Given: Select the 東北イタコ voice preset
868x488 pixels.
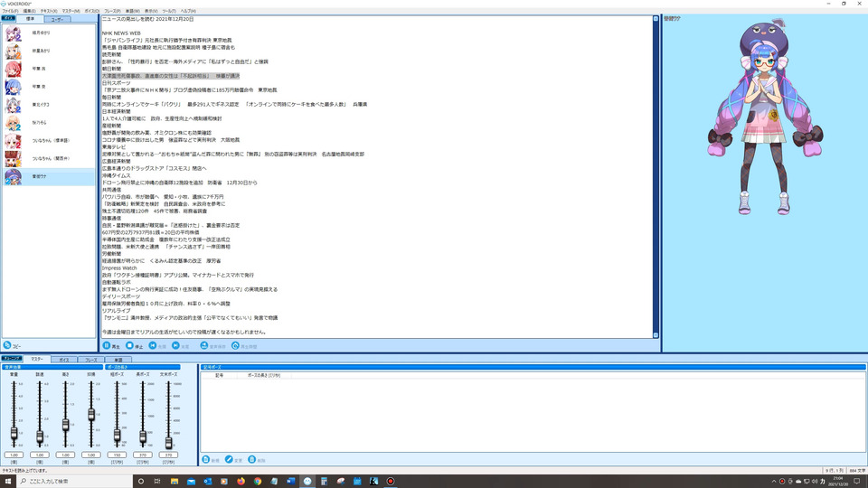Looking at the screenshot, I should 49,105.
